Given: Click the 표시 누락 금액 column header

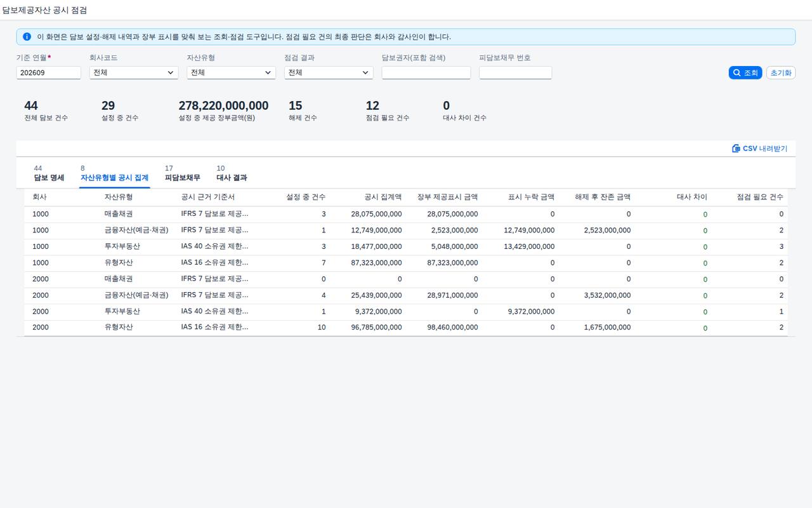Looking at the screenshot, I should point(532,197).
